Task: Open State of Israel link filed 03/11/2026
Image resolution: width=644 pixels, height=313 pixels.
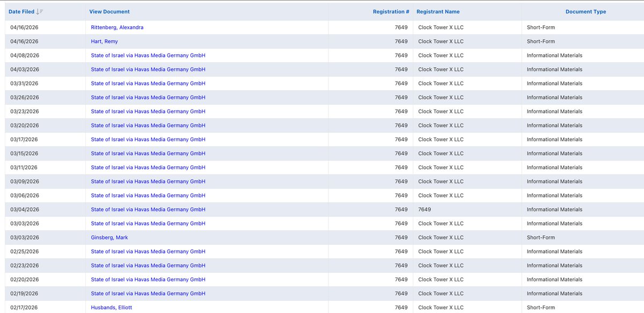Action: pos(148,167)
